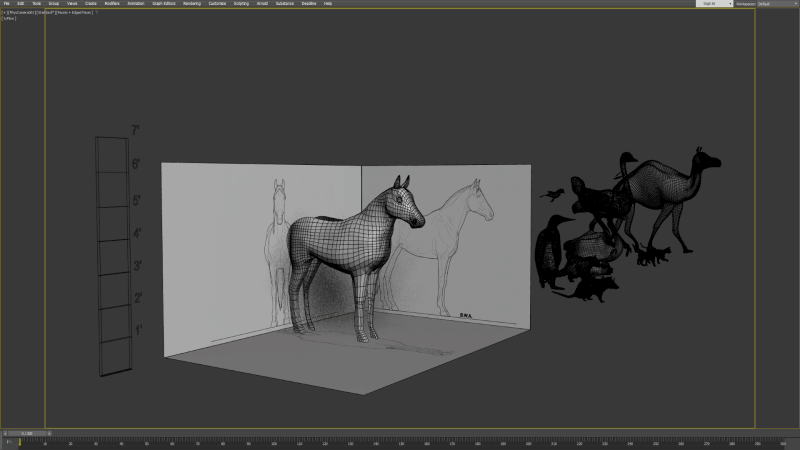The width and height of the screenshot is (800, 450).
Task: Open the File menu
Action: coord(6,4)
